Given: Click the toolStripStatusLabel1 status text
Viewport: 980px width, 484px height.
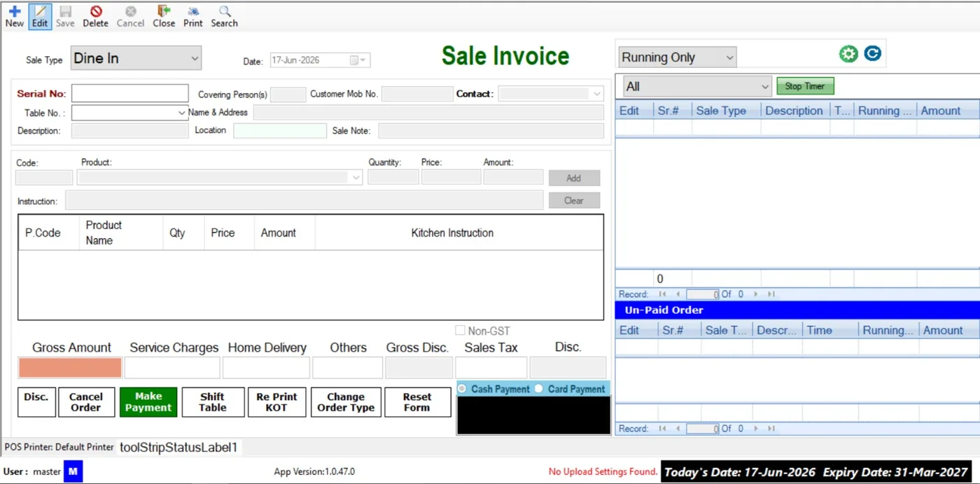Looking at the screenshot, I should point(178,447).
